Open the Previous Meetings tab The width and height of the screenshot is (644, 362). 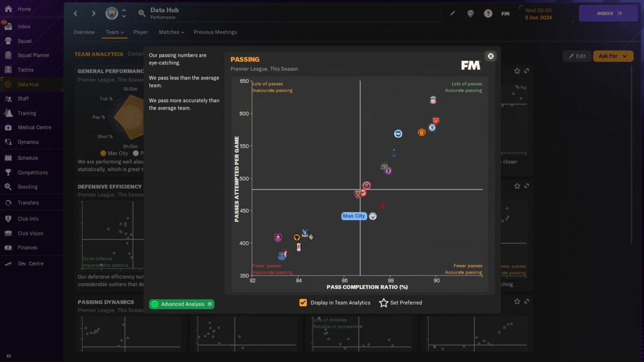pyautogui.click(x=215, y=32)
